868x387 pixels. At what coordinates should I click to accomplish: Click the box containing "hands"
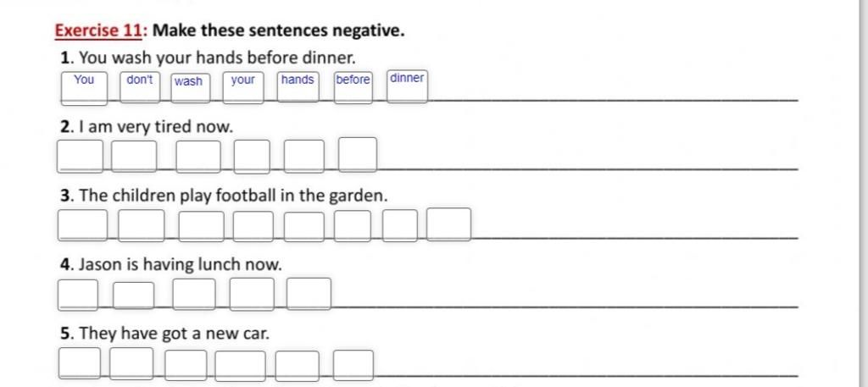(298, 86)
